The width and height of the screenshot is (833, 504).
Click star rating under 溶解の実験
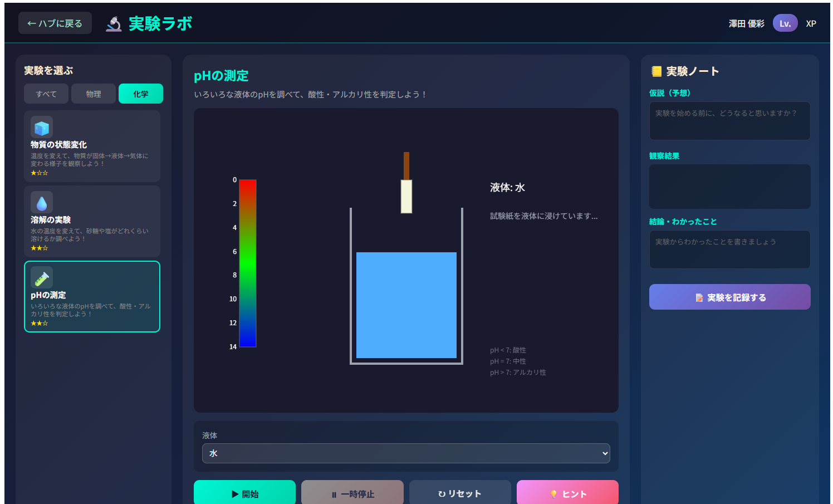tap(40, 248)
